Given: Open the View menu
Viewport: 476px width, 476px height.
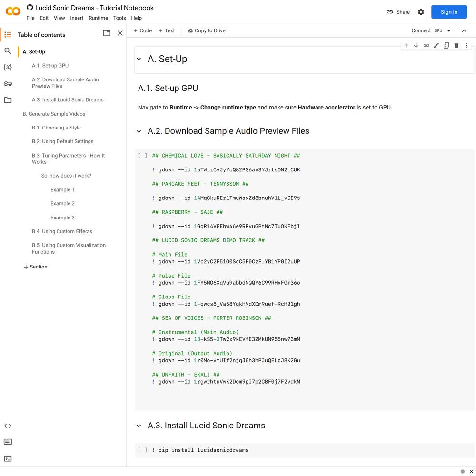Looking at the screenshot, I should click(59, 18).
